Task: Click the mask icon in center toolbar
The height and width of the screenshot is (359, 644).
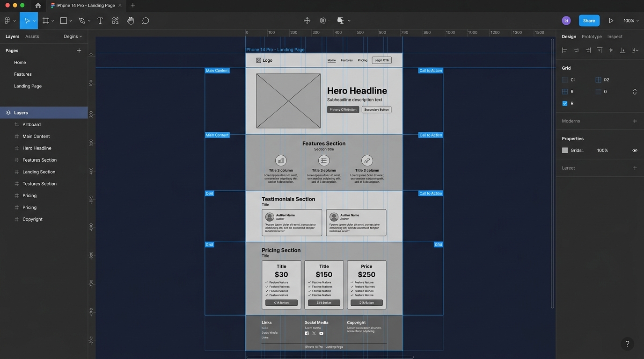Action: click(x=323, y=21)
